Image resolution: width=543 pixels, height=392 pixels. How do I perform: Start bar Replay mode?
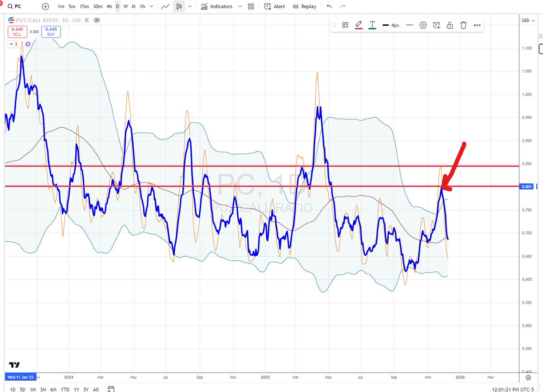pos(304,7)
